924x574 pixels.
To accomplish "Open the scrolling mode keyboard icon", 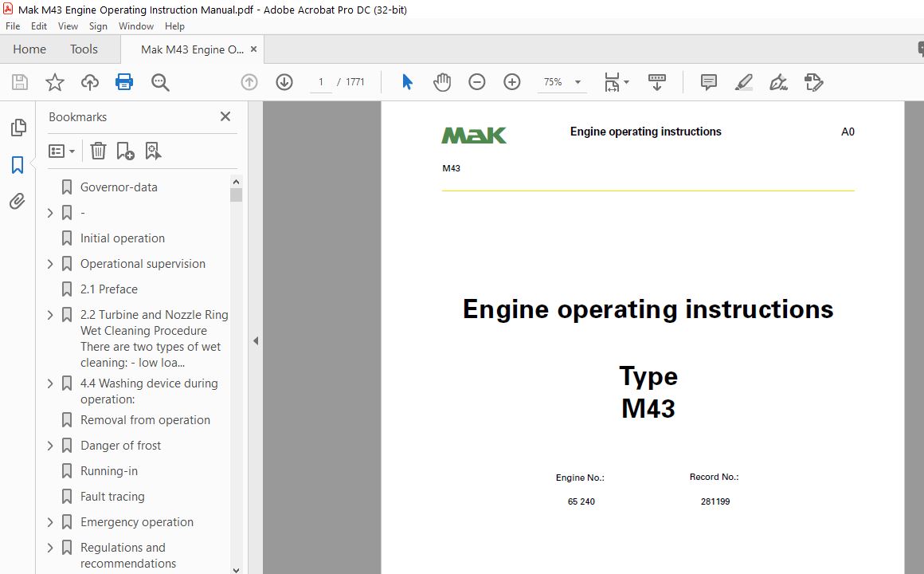I will pos(656,82).
